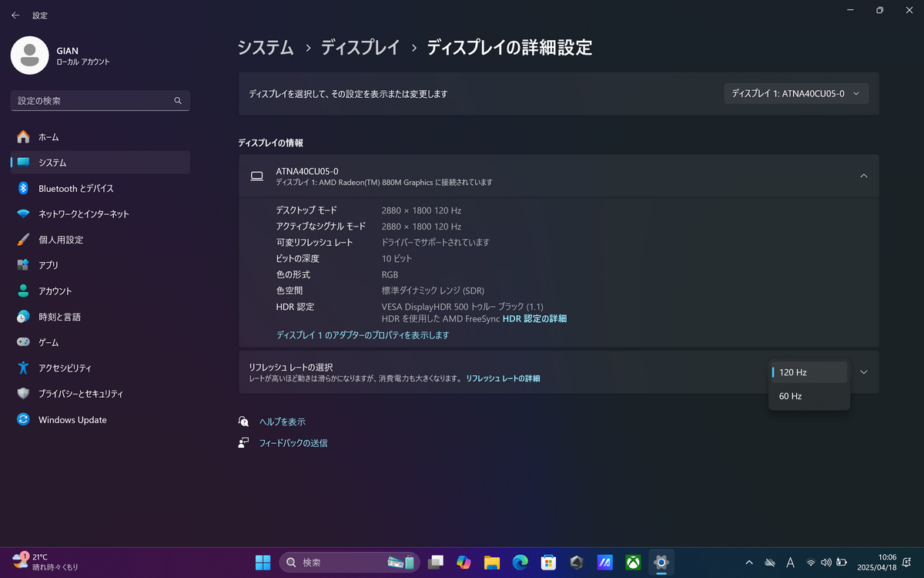Click the プライバシーとセキュリティ shield icon
This screenshot has width=924, height=578.
pos(23,394)
